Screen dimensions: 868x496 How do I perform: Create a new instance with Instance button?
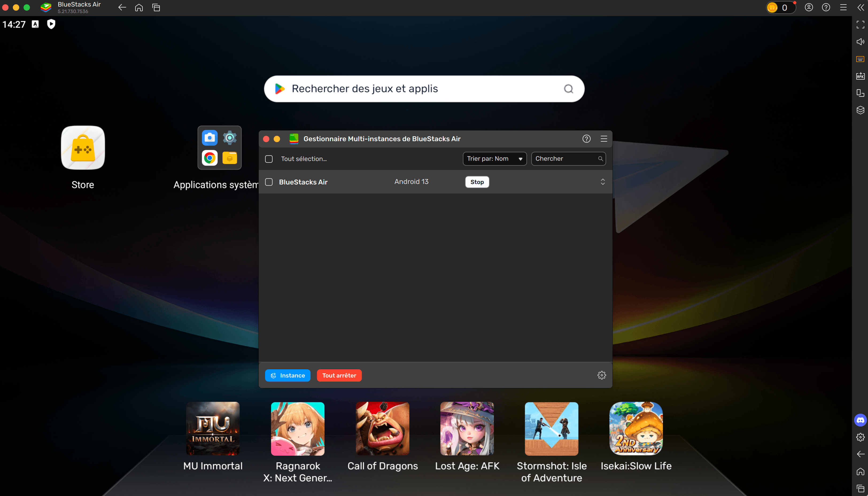[288, 375]
